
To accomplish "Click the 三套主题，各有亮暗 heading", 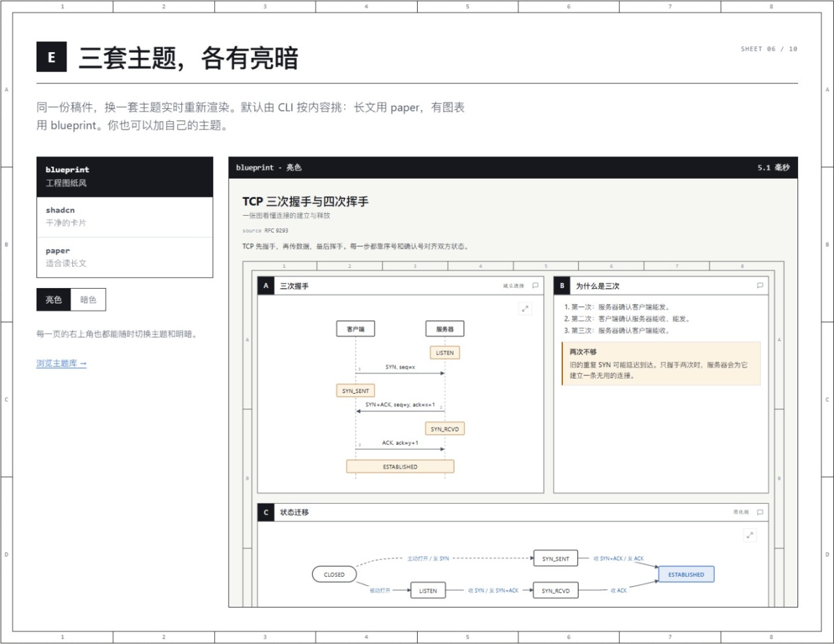I will click(x=188, y=58).
